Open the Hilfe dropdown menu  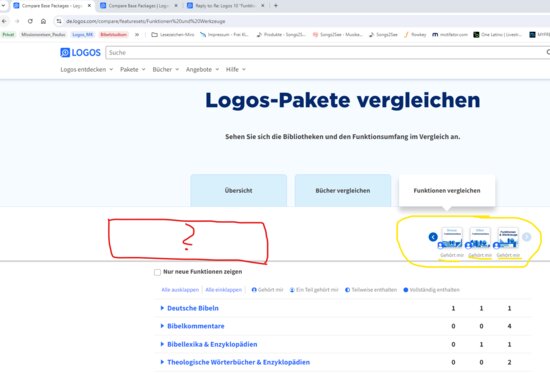(236, 69)
